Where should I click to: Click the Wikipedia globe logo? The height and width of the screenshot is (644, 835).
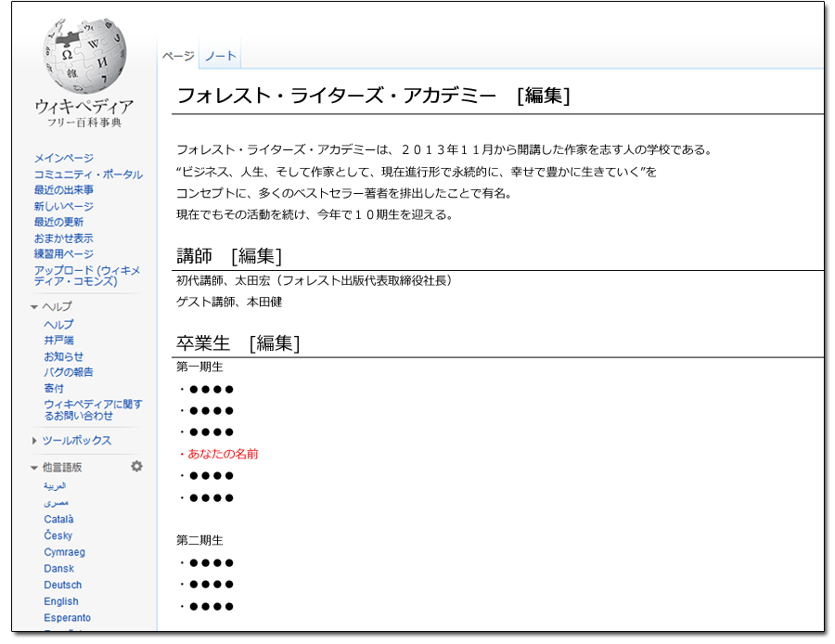click(x=84, y=56)
